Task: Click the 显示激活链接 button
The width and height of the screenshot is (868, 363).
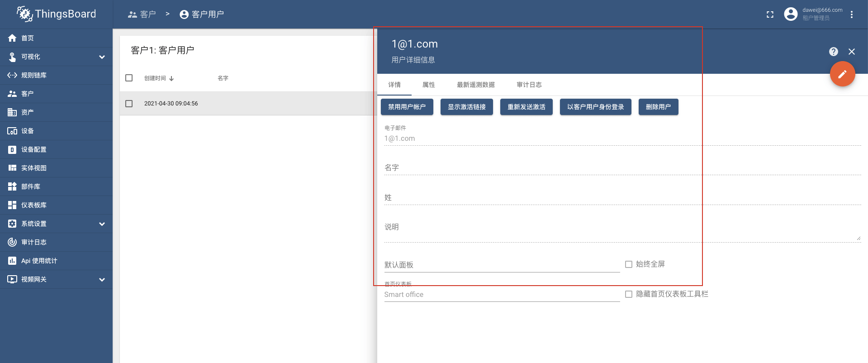Action: [x=467, y=107]
